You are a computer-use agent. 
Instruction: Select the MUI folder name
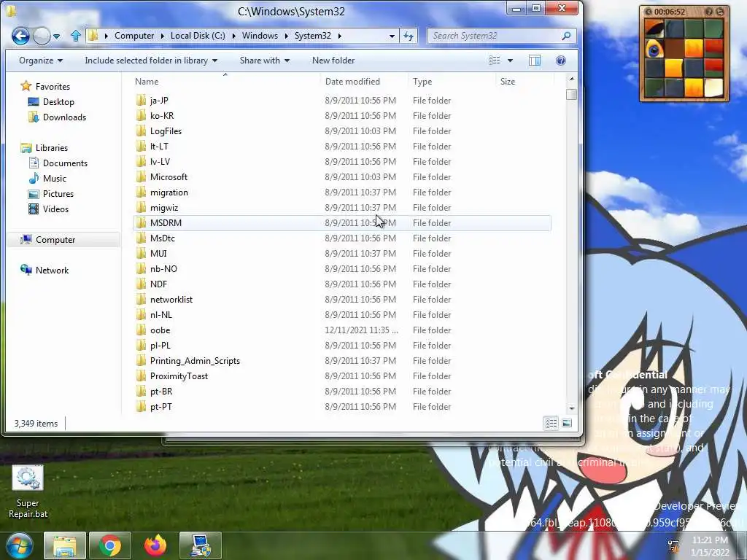pyautogui.click(x=158, y=253)
